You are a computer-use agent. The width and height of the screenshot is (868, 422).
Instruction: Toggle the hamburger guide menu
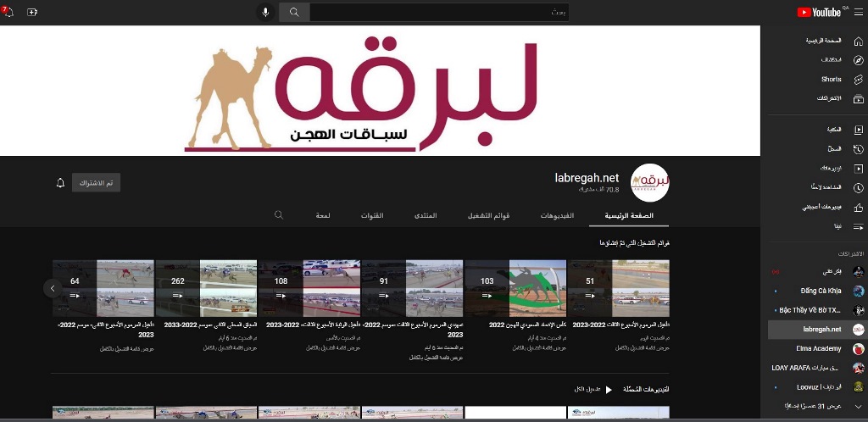(x=858, y=12)
